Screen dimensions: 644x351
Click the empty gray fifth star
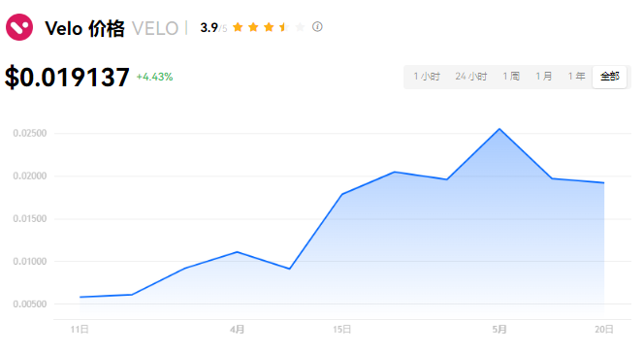tap(300, 27)
